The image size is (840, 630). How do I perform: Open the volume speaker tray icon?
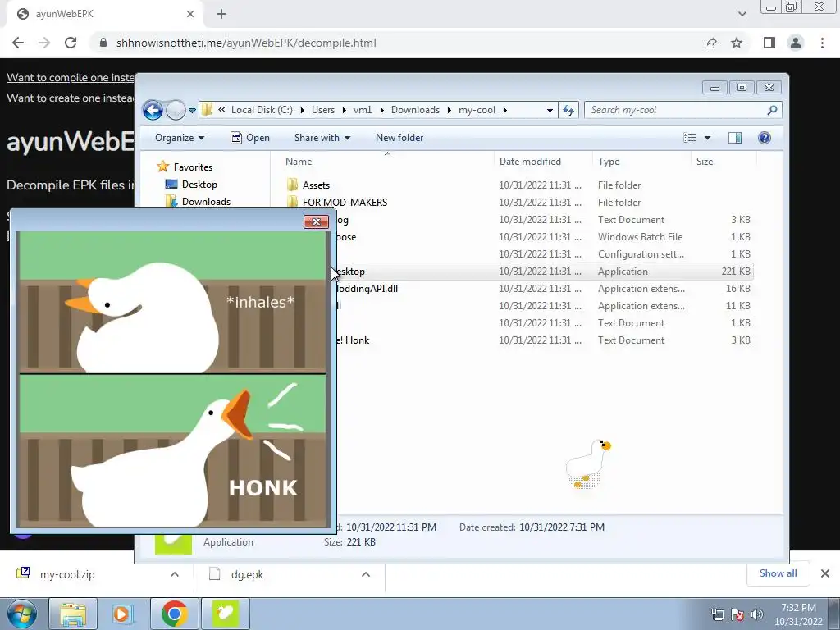point(756,614)
